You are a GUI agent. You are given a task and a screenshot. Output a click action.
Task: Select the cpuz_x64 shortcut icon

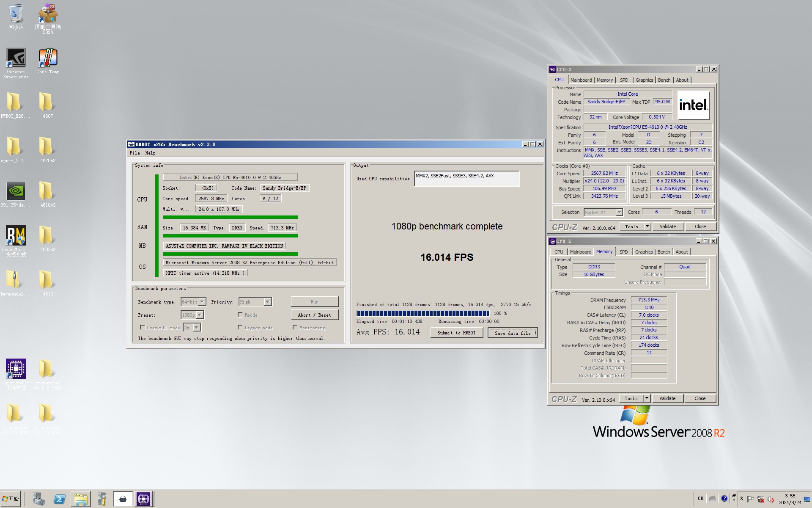[x=16, y=374]
